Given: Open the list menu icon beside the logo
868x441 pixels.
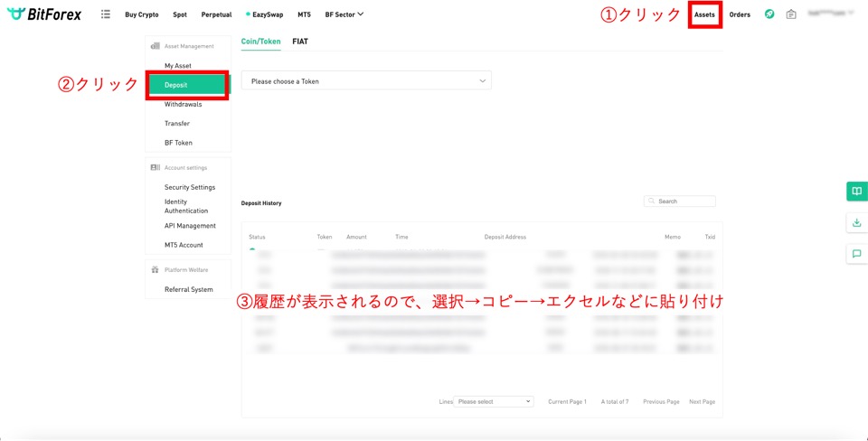Looking at the screenshot, I should click(106, 14).
